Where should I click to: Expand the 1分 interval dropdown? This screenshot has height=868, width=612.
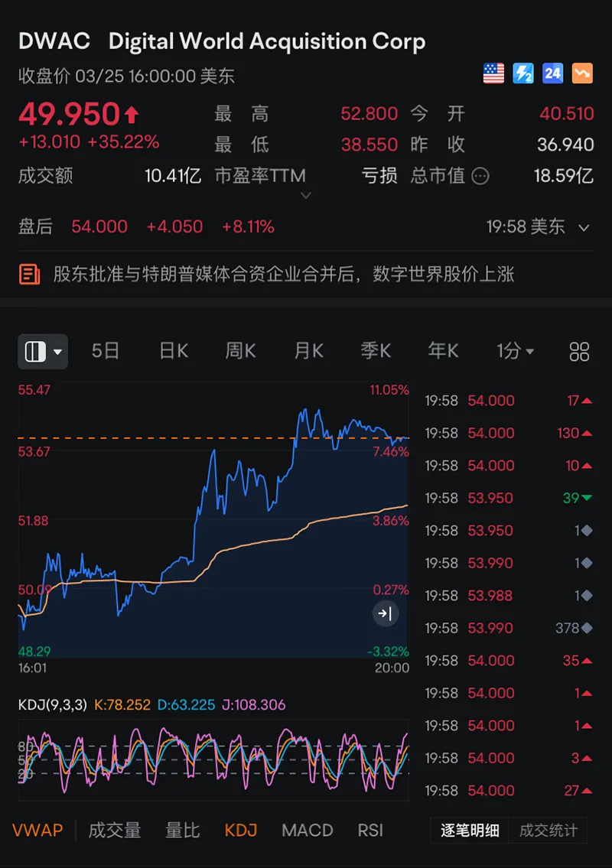tap(516, 352)
